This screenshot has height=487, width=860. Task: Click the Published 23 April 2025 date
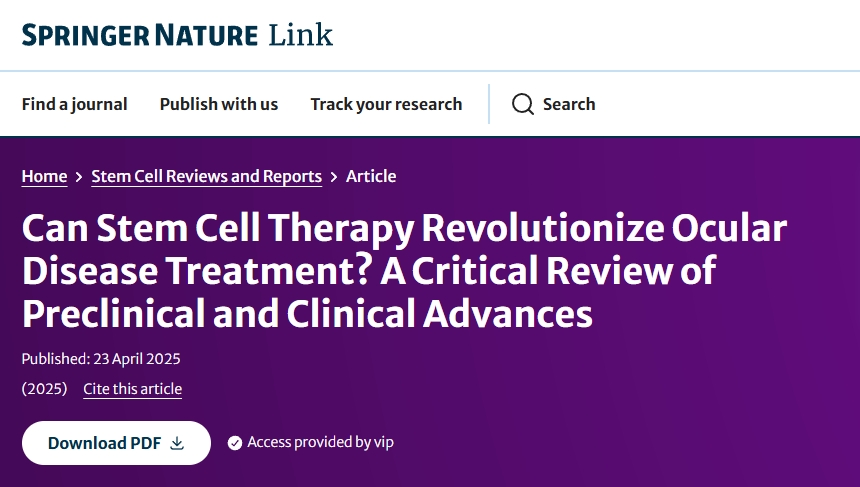[100, 359]
